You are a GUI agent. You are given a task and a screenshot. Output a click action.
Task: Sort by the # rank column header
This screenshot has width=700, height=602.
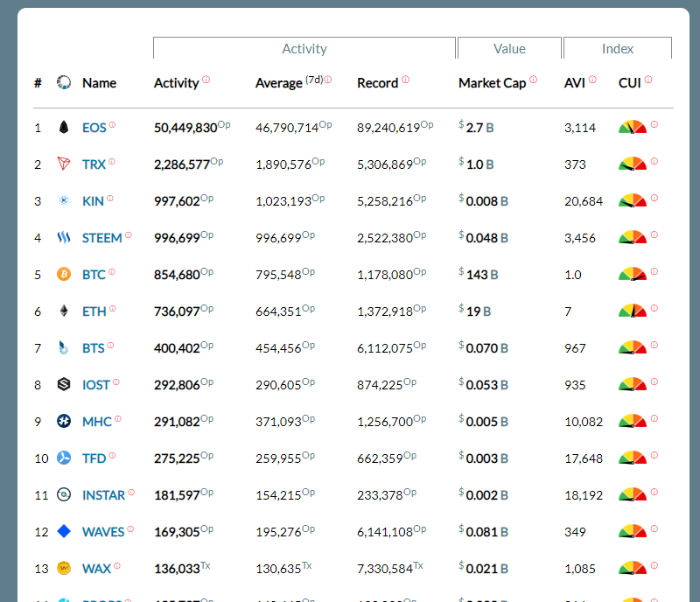[38, 83]
